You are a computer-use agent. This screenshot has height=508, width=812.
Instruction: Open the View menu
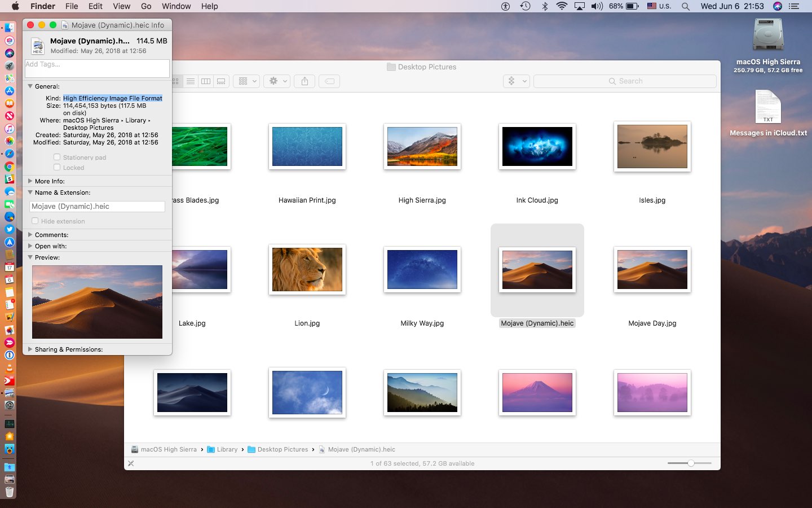coord(122,6)
